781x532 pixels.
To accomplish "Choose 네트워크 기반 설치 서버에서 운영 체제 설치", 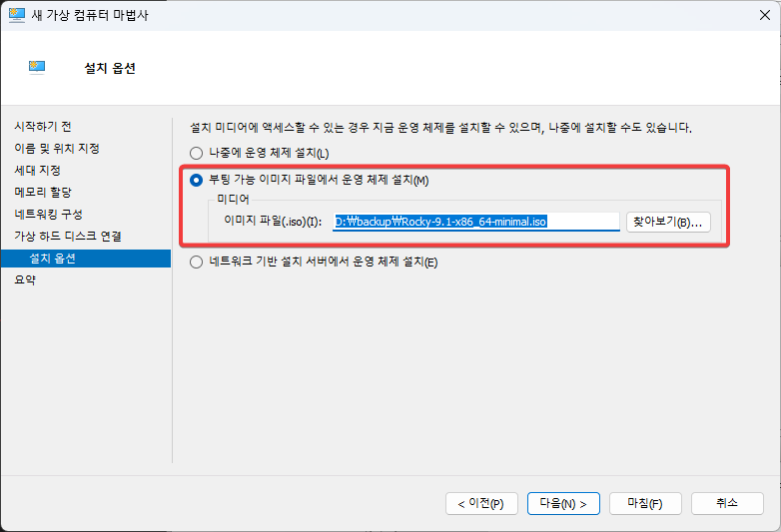I will (196, 263).
